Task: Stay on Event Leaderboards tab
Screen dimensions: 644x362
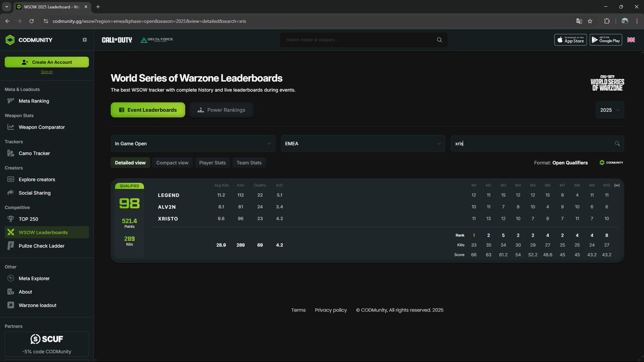Action: [148, 109]
